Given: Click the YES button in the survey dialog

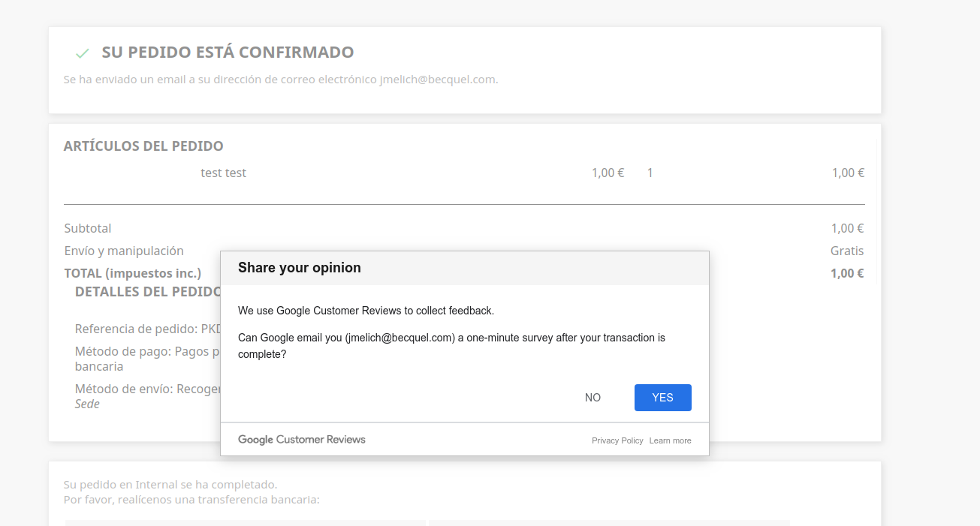Looking at the screenshot, I should pos(662,398).
